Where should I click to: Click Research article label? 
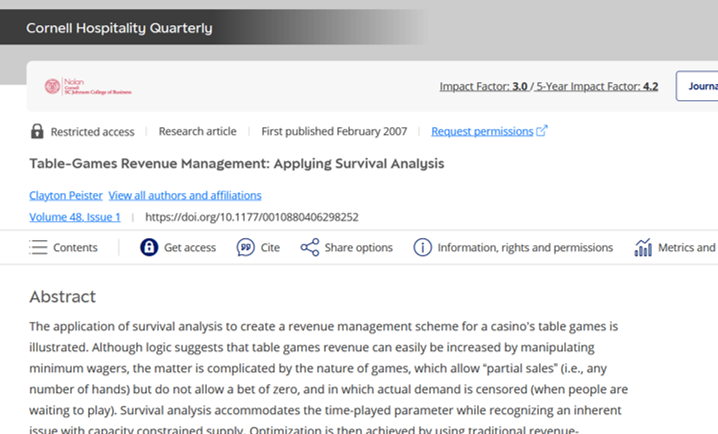pos(197,131)
